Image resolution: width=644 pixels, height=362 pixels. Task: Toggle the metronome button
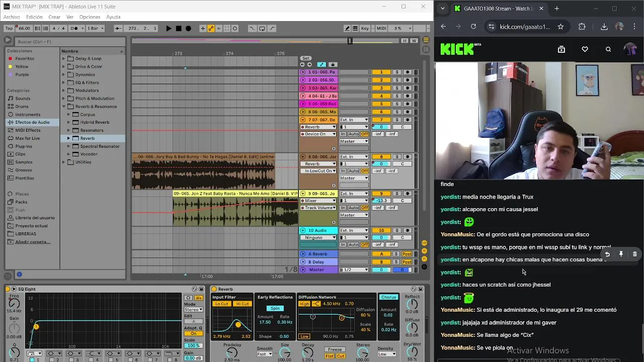75,29
